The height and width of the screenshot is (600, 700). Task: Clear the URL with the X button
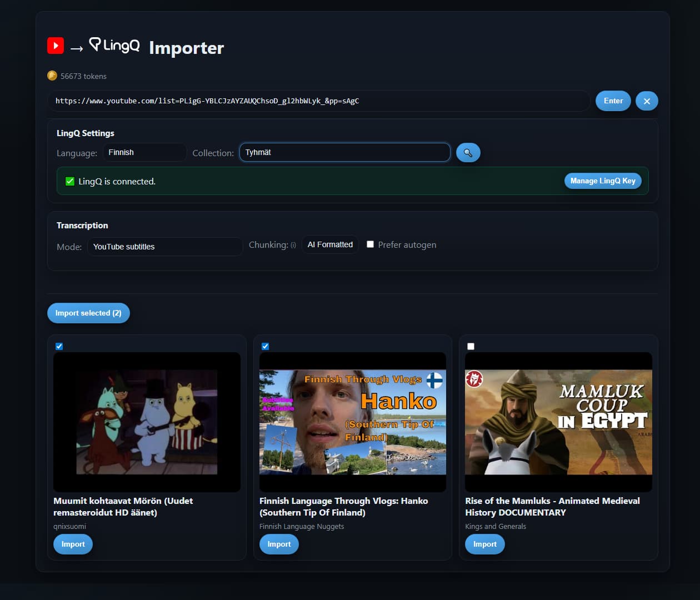(x=647, y=101)
